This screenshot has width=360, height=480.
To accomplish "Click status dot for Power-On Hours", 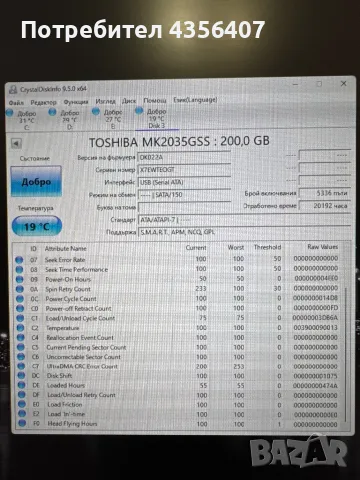I will pos(20,279).
